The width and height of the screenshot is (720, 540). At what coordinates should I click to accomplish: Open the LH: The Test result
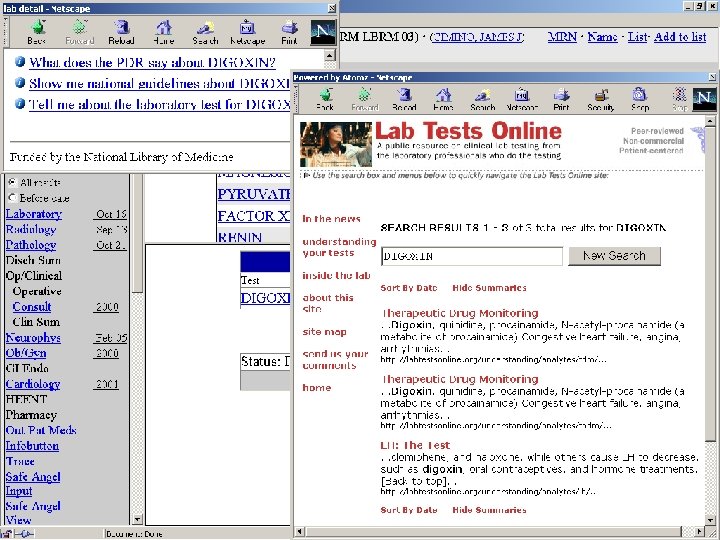click(415, 445)
